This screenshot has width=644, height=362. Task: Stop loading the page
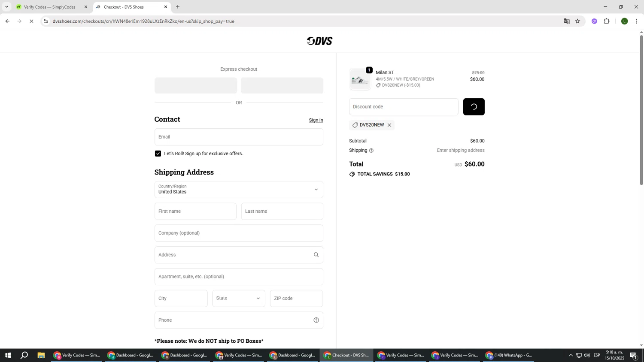click(x=31, y=21)
